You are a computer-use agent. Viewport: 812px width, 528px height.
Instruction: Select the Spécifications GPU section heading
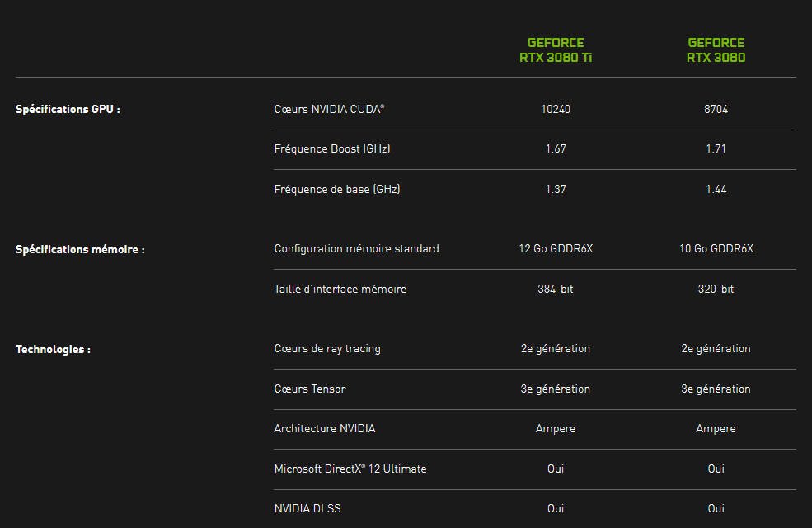click(68, 109)
